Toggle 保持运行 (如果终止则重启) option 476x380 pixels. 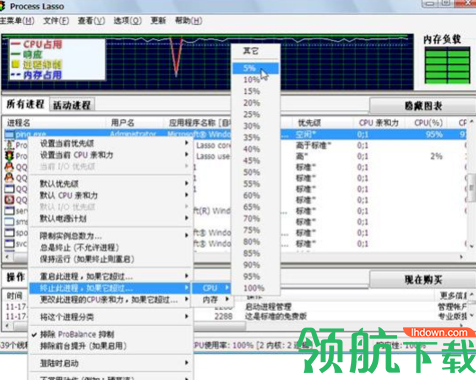pos(87,259)
